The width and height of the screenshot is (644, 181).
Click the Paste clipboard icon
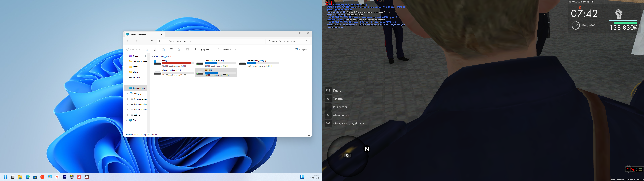point(163,49)
